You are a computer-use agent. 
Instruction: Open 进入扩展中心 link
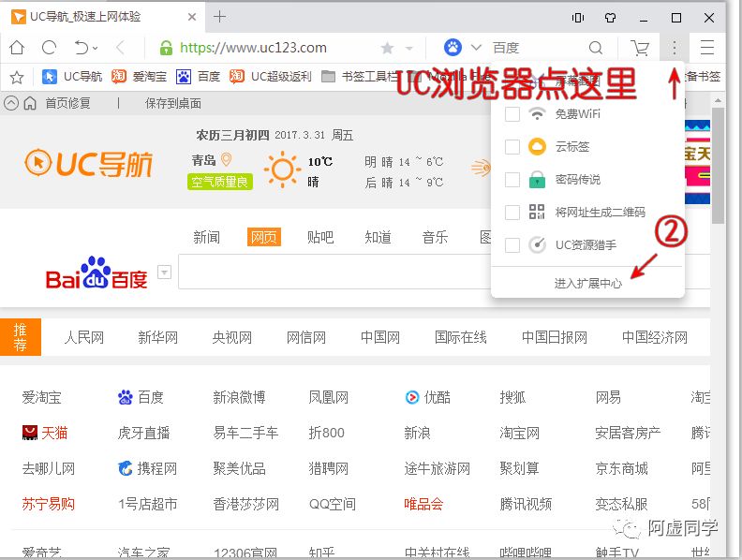(x=588, y=284)
